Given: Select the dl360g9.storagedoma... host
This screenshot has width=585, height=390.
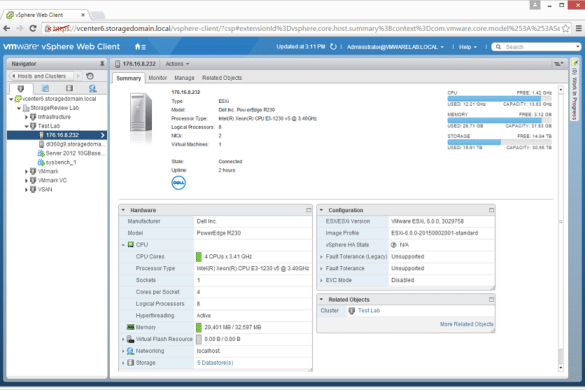Looking at the screenshot, I should (72, 144).
